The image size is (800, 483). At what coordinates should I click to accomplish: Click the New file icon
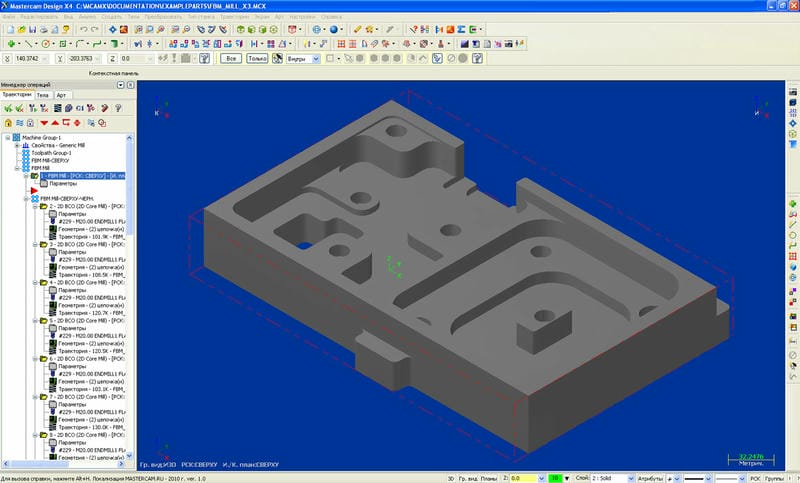tap(10, 30)
